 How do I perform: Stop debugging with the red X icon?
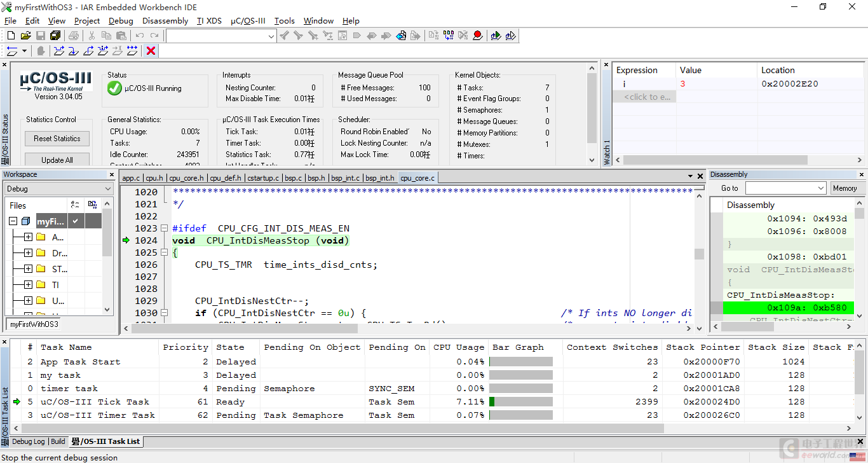[x=151, y=51]
